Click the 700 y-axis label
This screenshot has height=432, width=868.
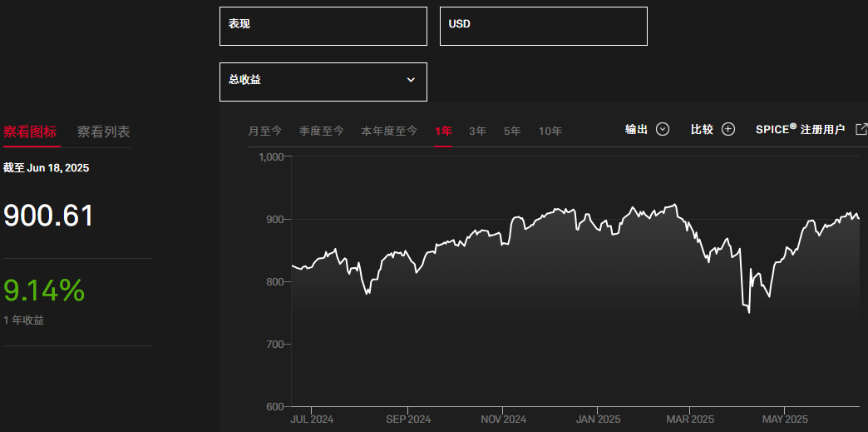tap(276, 345)
